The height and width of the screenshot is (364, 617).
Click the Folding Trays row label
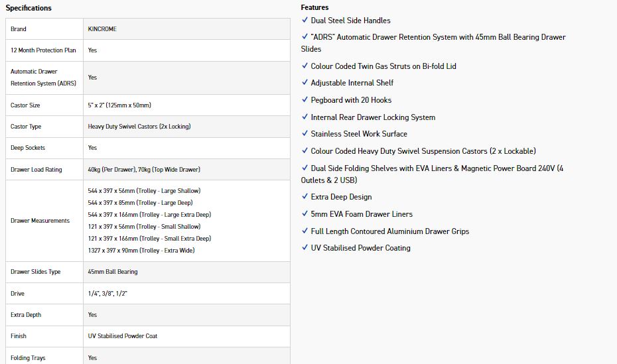(29, 358)
